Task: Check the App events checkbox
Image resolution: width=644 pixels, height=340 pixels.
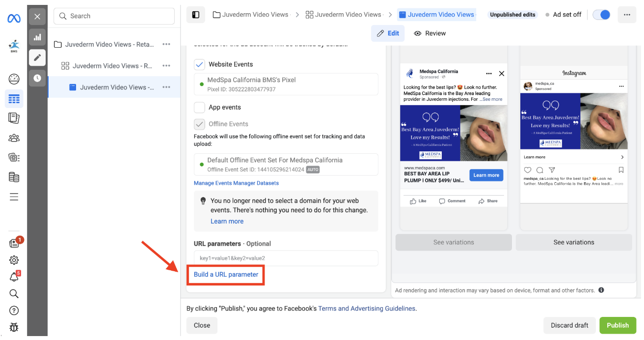Action: click(x=199, y=107)
